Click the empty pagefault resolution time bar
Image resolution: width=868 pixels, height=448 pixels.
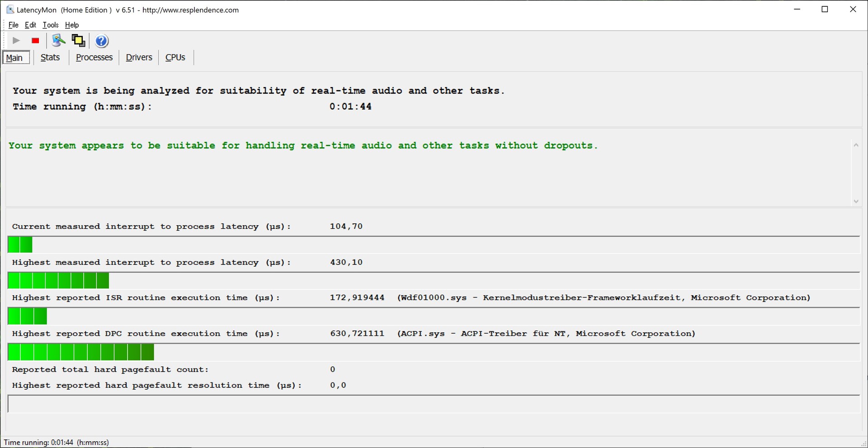tap(433, 404)
